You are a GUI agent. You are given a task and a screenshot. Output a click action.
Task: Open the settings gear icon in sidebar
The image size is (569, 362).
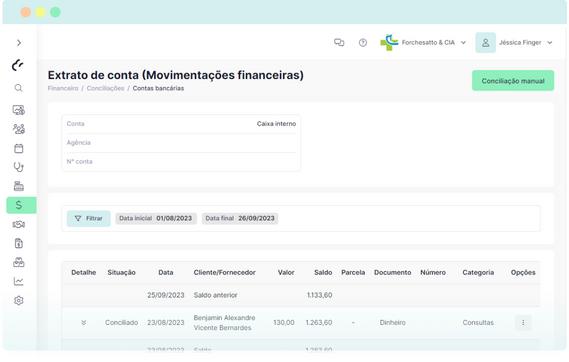(19, 301)
